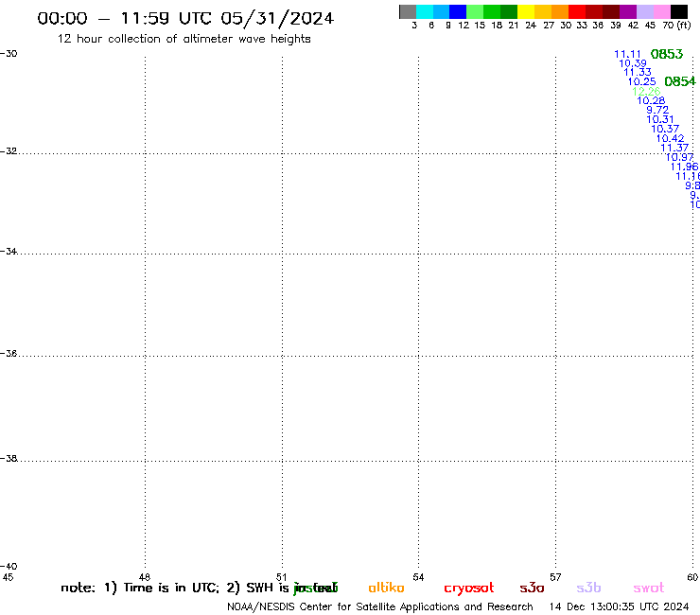Select the dark blue legend swatch
The height and width of the screenshot is (615, 700).
click(458, 11)
